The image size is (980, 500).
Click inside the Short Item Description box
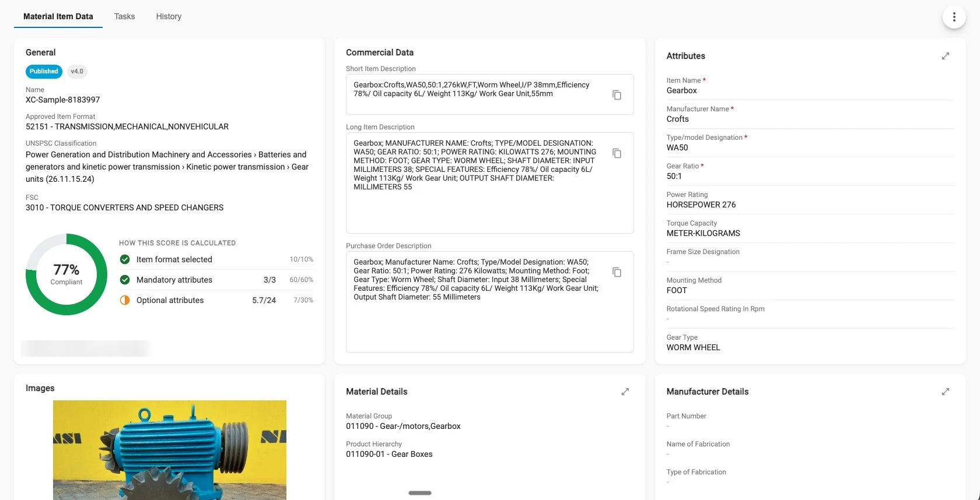click(490, 94)
